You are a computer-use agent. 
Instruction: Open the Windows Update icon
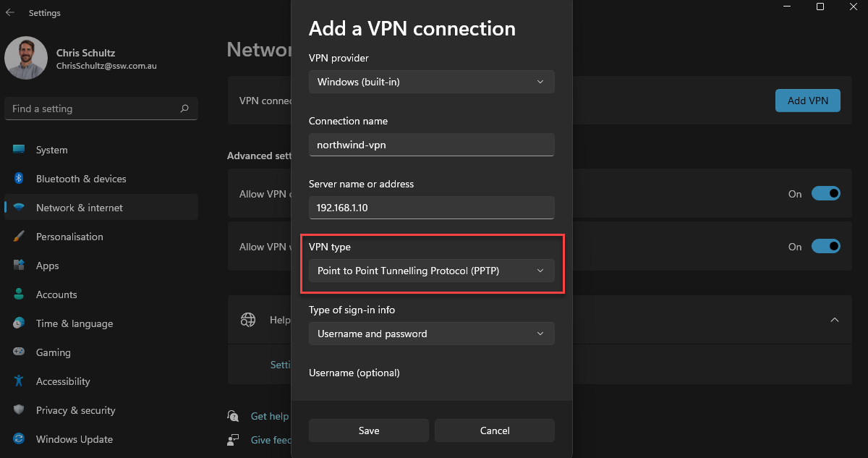tap(20, 439)
